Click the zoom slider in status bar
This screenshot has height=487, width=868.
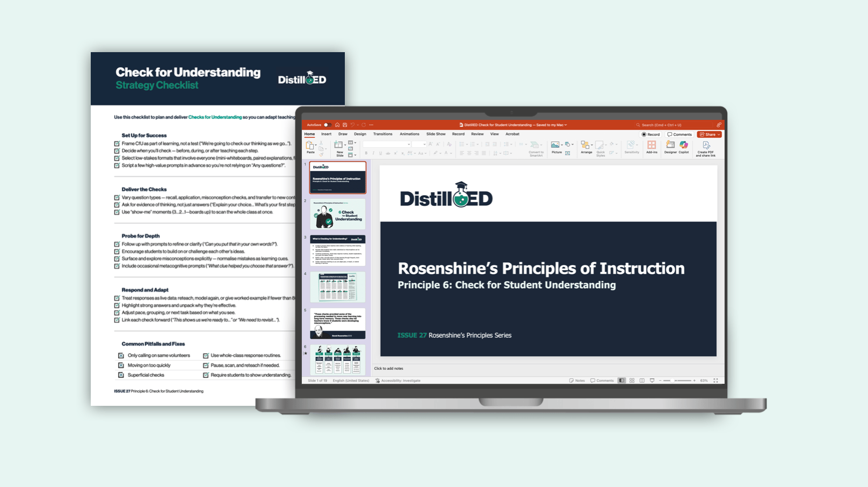coord(677,381)
